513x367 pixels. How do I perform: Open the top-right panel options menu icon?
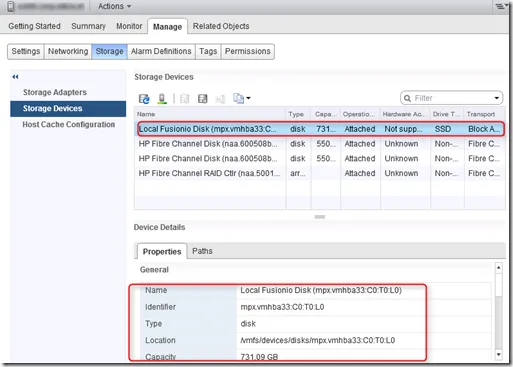point(501,6)
